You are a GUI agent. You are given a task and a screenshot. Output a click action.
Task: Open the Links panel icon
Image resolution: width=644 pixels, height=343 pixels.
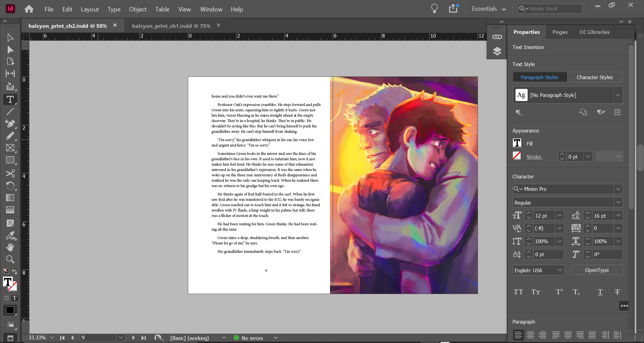click(x=497, y=37)
